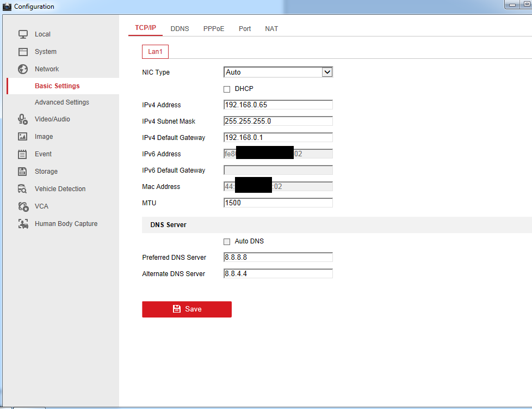Open the NIC Type dropdown
Screen dimensions: 532x409
pos(278,72)
